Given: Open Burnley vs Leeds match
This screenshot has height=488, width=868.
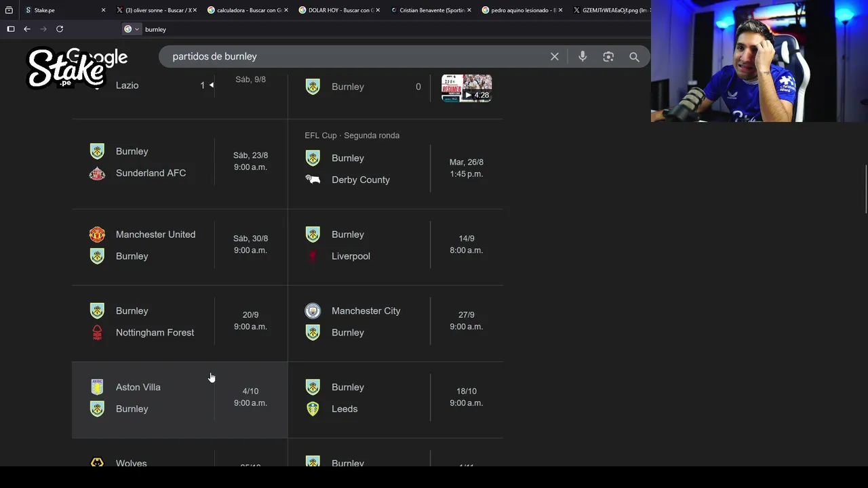Looking at the screenshot, I should [x=395, y=399].
